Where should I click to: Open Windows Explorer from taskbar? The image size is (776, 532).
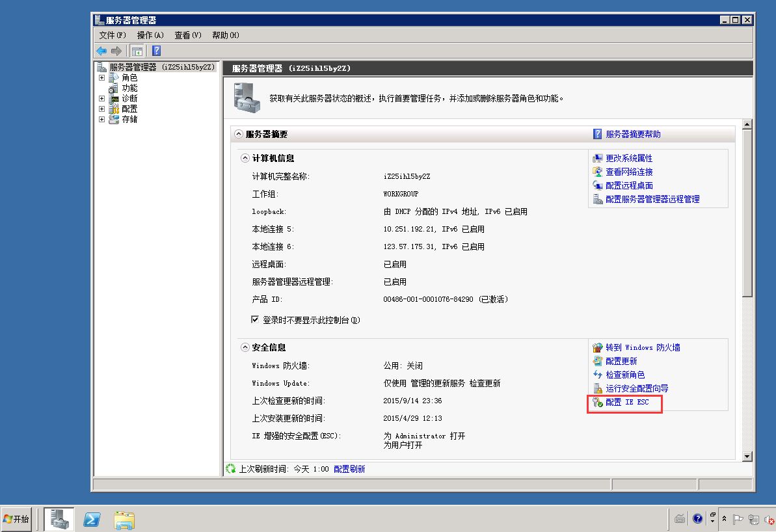pyautogui.click(x=124, y=519)
